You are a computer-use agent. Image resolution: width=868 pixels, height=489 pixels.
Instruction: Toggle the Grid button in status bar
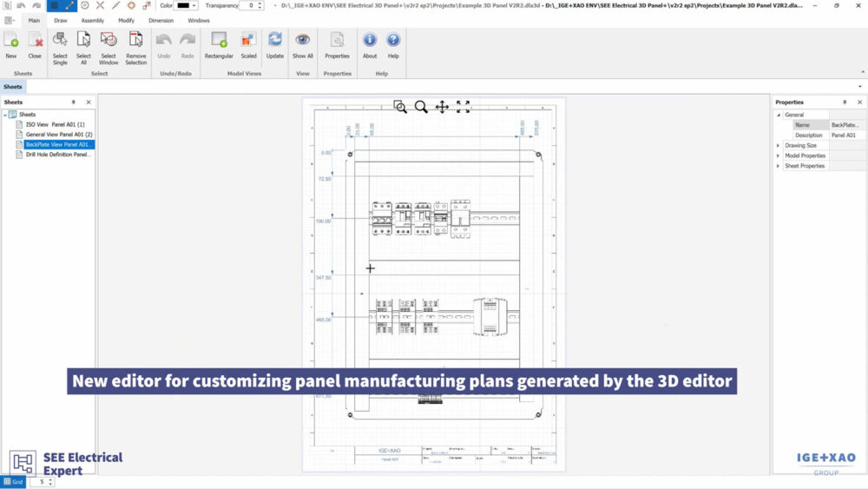click(x=13, y=482)
